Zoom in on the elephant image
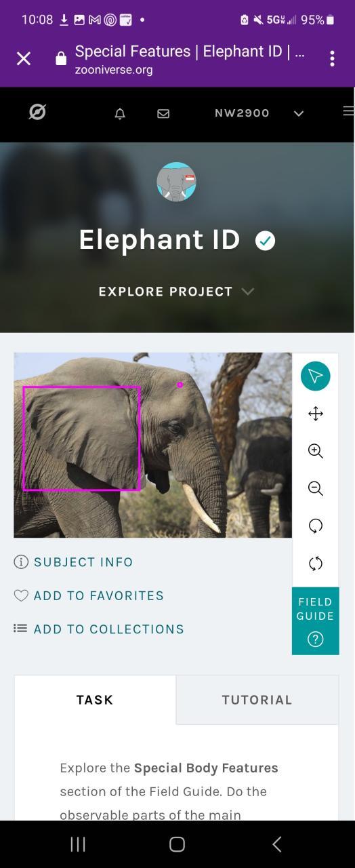The height and width of the screenshot is (868, 355). [315, 451]
